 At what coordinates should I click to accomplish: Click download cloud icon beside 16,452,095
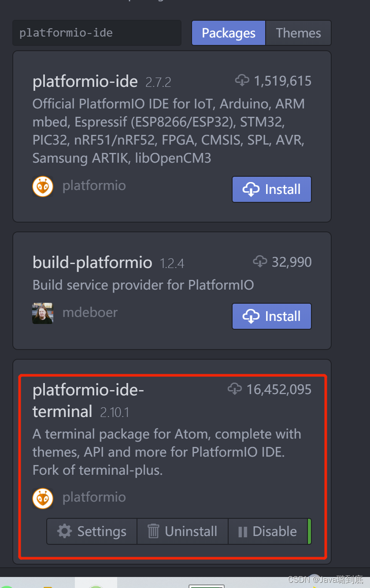(235, 389)
